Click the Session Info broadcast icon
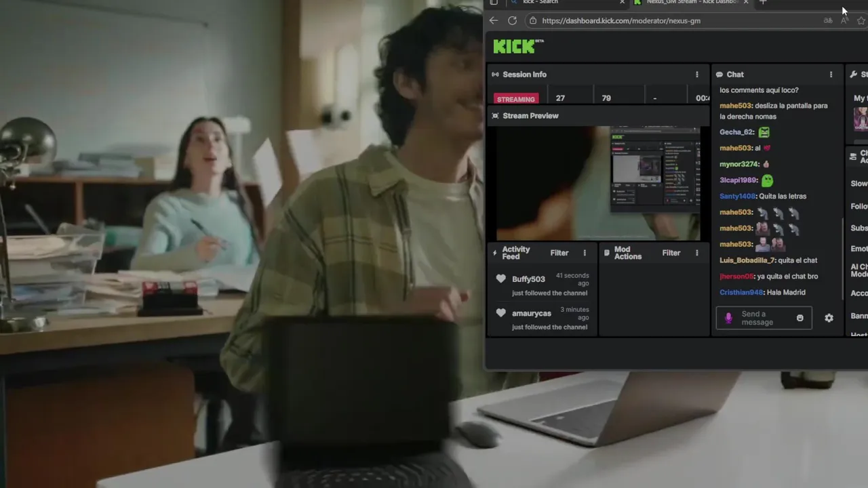This screenshot has width=868, height=488. (x=496, y=75)
